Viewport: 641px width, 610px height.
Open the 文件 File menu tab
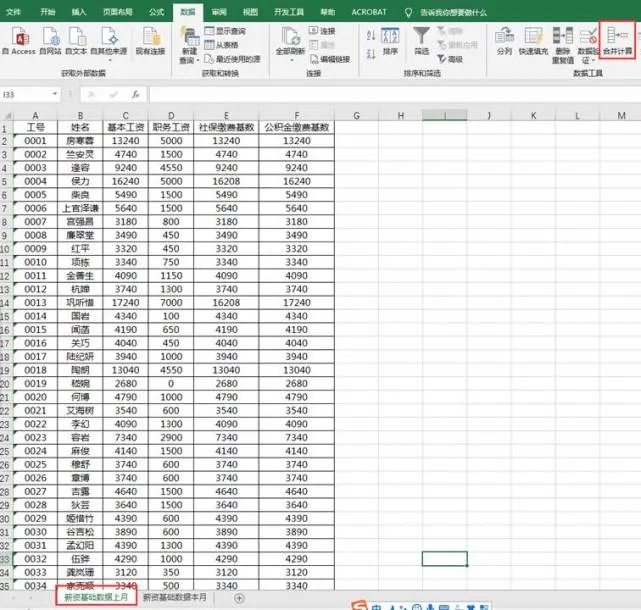(x=13, y=12)
